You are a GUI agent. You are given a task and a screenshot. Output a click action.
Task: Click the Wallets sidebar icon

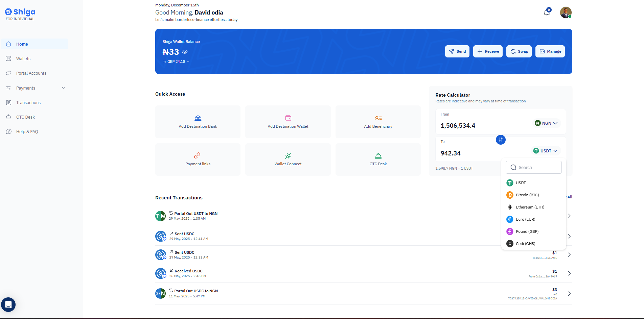(x=9, y=58)
